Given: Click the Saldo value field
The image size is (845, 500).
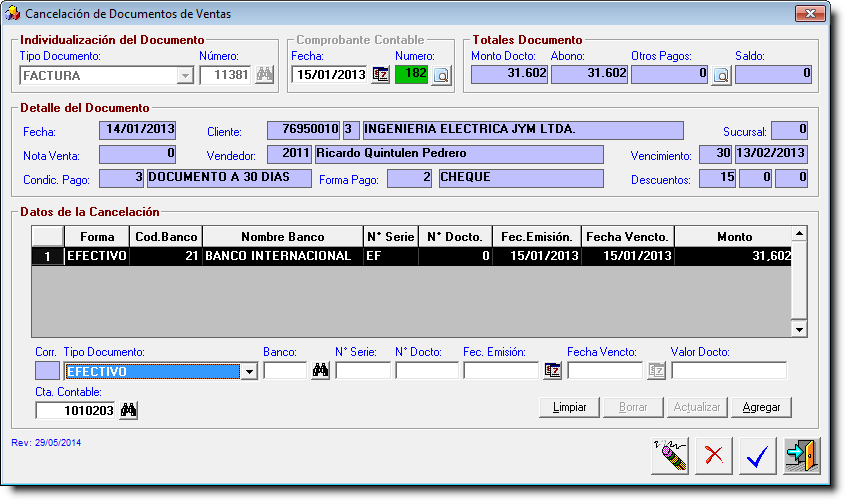Looking at the screenshot, I should pyautogui.click(x=773, y=74).
